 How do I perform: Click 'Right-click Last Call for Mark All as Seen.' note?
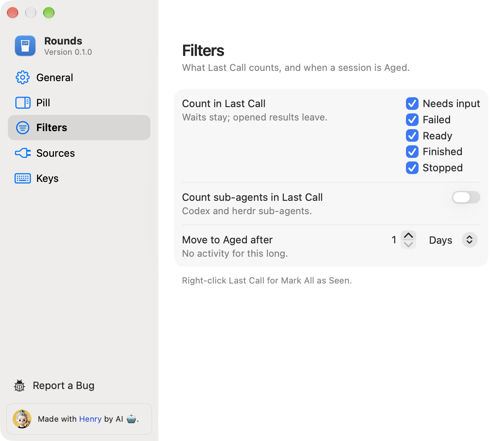(267, 280)
